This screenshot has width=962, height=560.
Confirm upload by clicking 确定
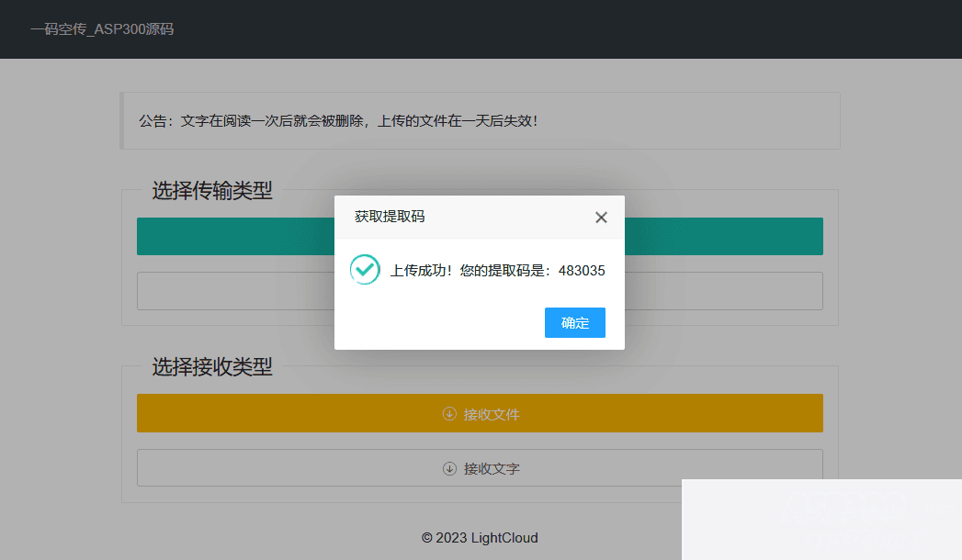(x=574, y=322)
